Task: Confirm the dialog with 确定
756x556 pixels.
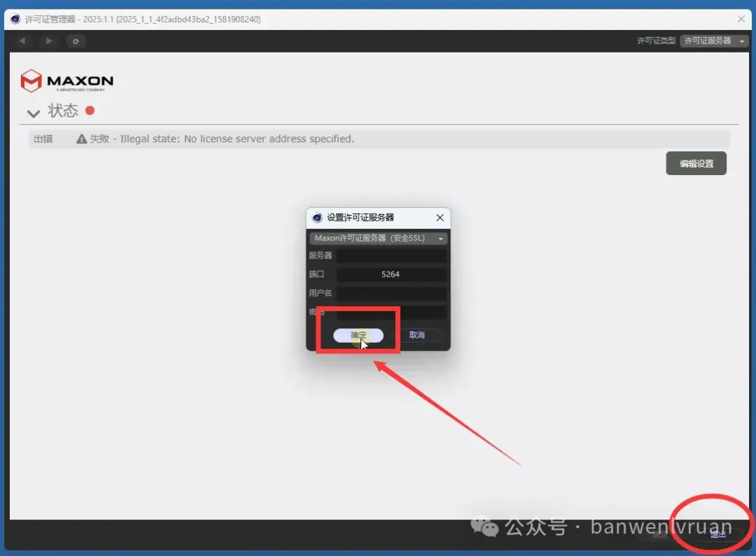Action: 358,335
